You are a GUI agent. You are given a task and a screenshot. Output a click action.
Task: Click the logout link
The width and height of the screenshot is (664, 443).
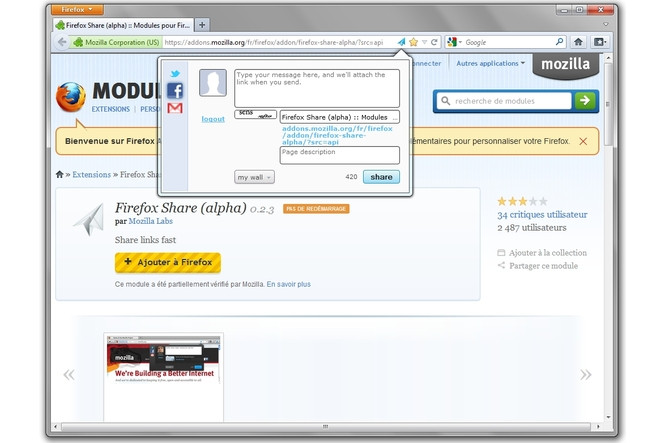[213, 119]
